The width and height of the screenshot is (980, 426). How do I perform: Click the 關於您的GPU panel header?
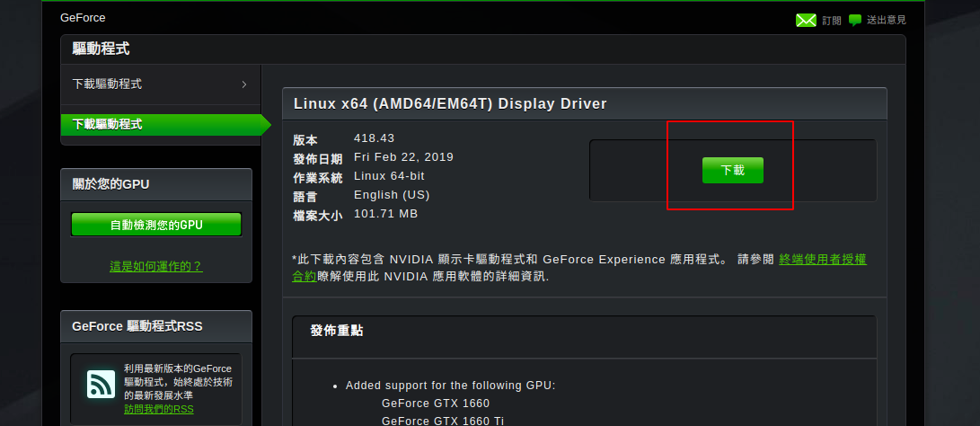pyautogui.click(x=156, y=184)
